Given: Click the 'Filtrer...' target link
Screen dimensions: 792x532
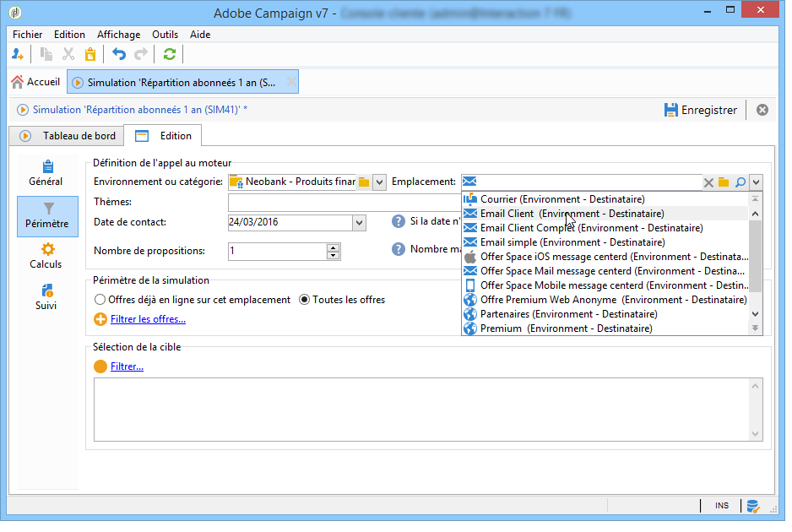Looking at the screenshot, I should (127, 366).
